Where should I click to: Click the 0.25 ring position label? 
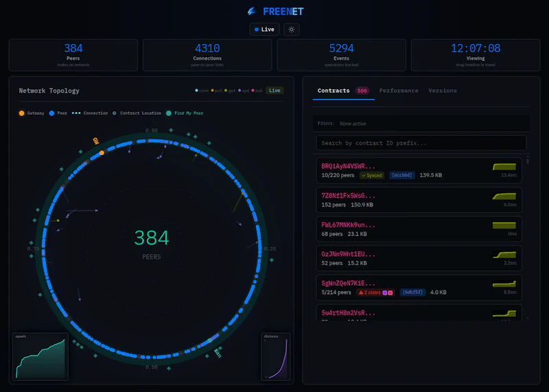point(270,249)
